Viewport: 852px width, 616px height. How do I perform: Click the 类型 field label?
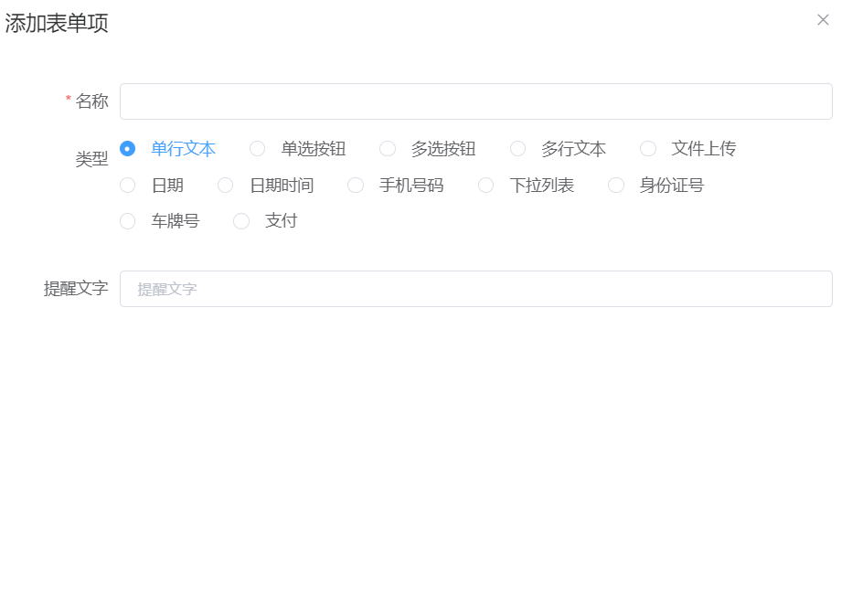click(91, 159)
